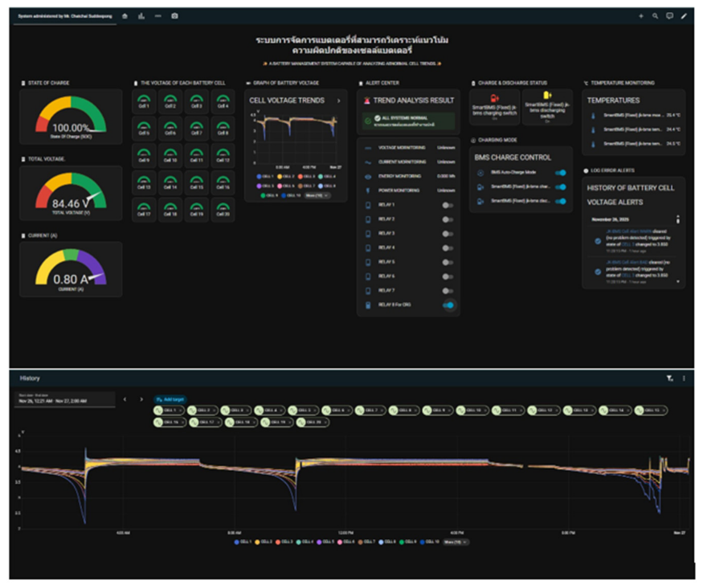Click the pencil edit dashboard icon
This screenshot has width=703, height=588.
[x=684, y=16]
